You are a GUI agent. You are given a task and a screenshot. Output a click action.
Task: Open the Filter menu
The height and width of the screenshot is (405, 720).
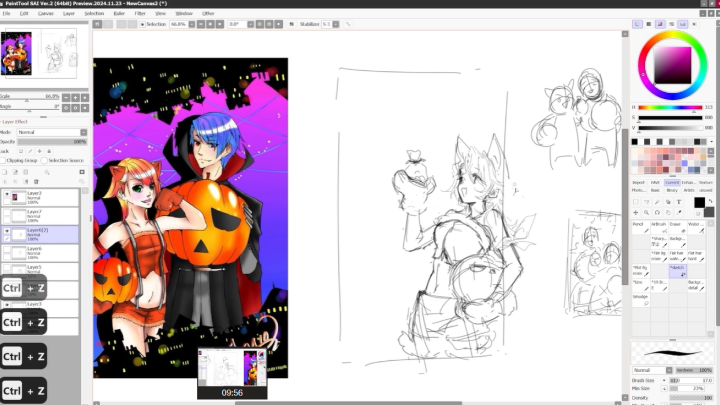(x=140, y=13)
